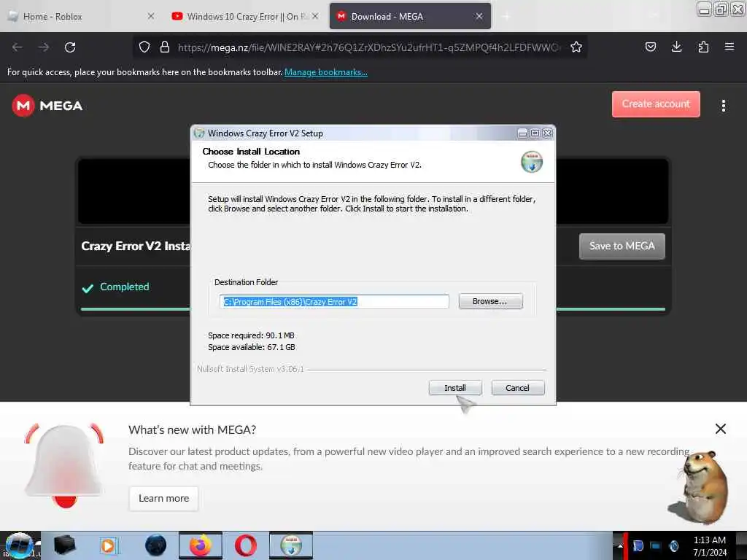Open the extensions puzzle icon
This screenshot has height=560, width=747.
[x=703, y=47]
